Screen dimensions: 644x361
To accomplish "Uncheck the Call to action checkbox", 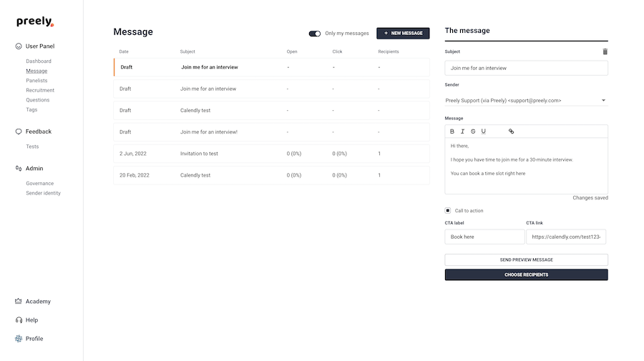I will [x=448, y=210].
